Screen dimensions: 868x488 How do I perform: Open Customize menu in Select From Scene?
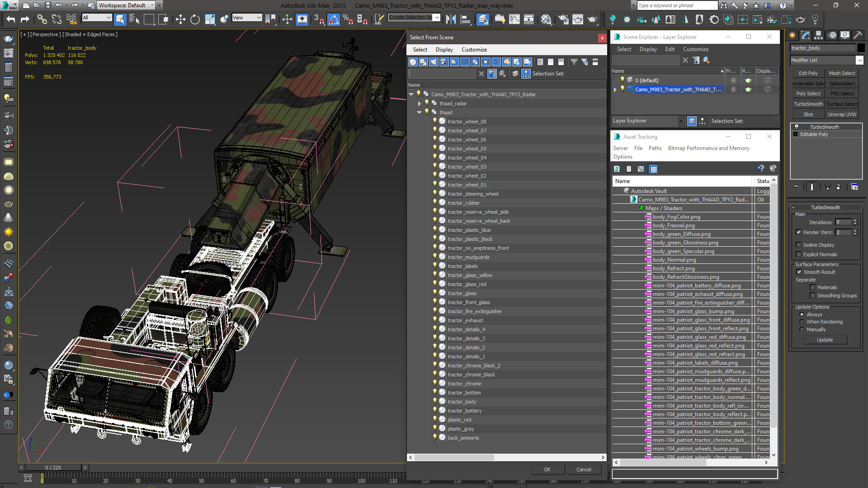tap(474, 50)
